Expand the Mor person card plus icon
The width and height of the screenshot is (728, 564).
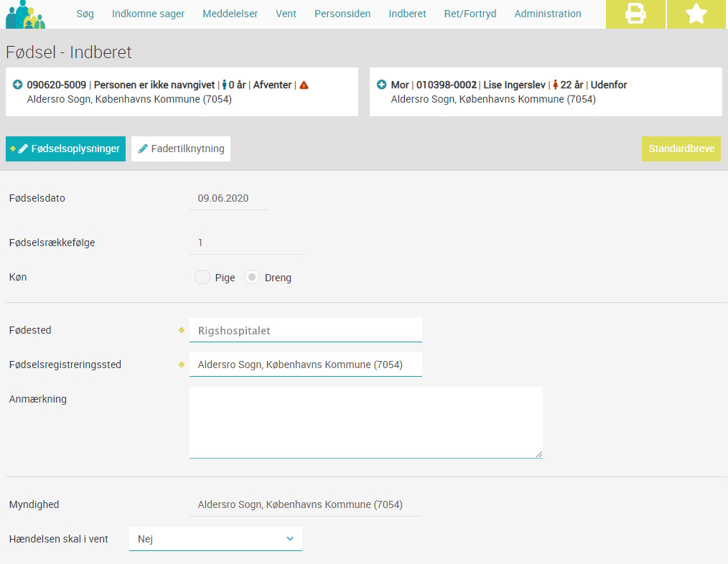pos(382,85)
